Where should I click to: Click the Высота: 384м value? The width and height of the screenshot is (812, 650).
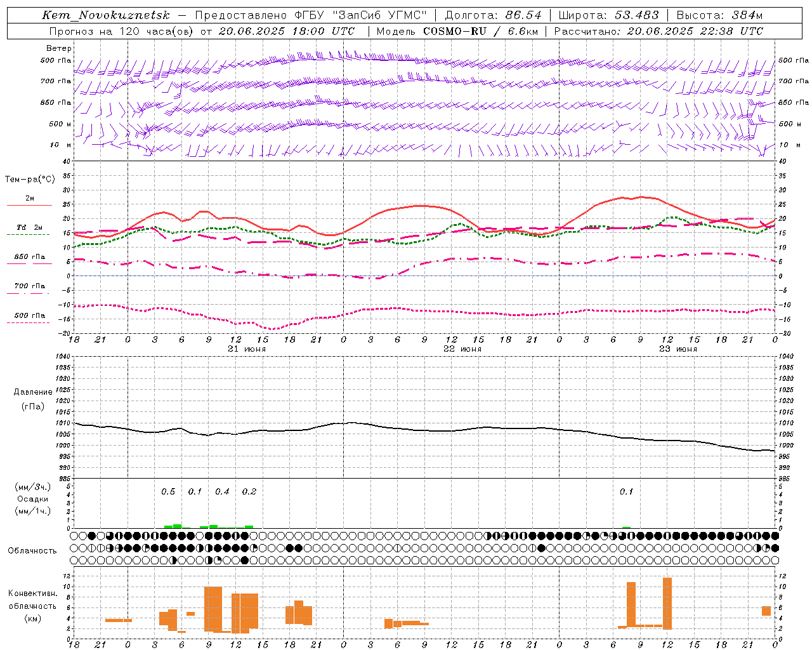[x=719, y=15]
